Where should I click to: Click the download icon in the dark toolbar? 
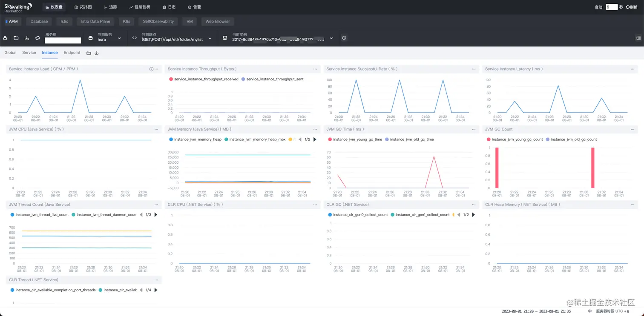(27, 38)
